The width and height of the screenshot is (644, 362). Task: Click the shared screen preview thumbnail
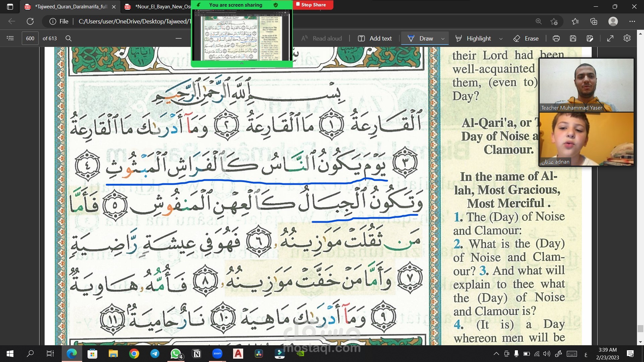pyautogui.click(x=242, y=35)
